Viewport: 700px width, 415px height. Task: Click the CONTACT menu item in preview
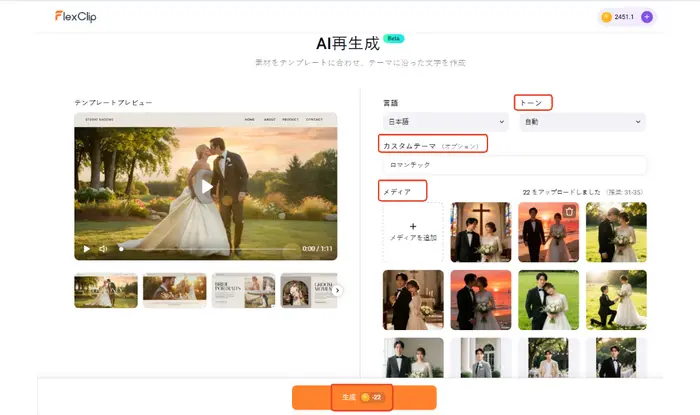(314, 119)
